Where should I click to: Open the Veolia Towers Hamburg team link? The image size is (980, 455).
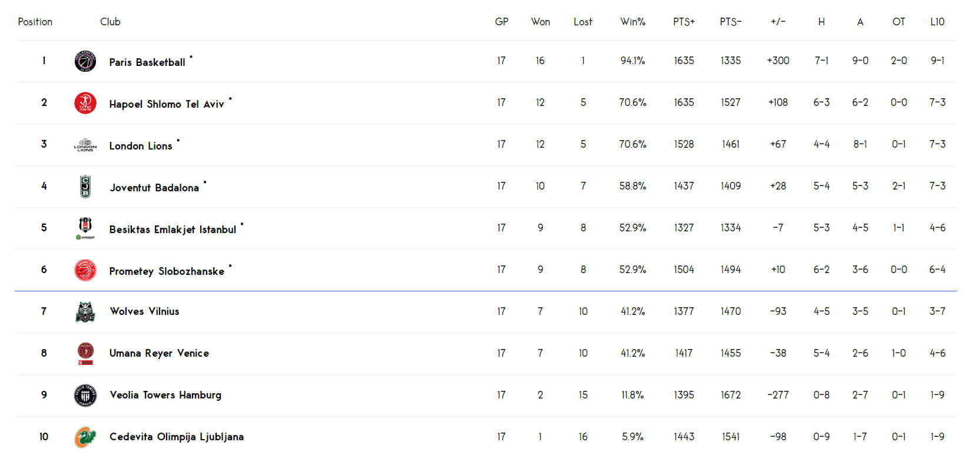pyautogui.click(x=165, y=395)
